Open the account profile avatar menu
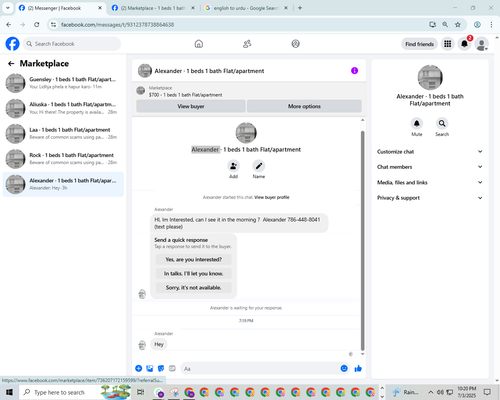 (481, 44)
